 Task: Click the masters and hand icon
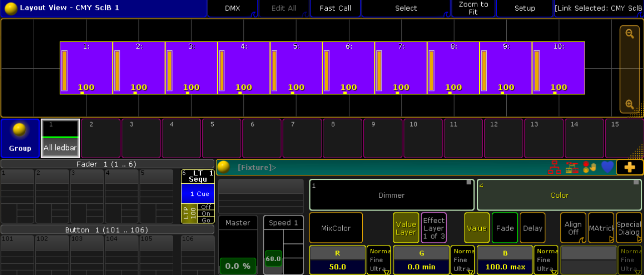click(x=589, y=167)
